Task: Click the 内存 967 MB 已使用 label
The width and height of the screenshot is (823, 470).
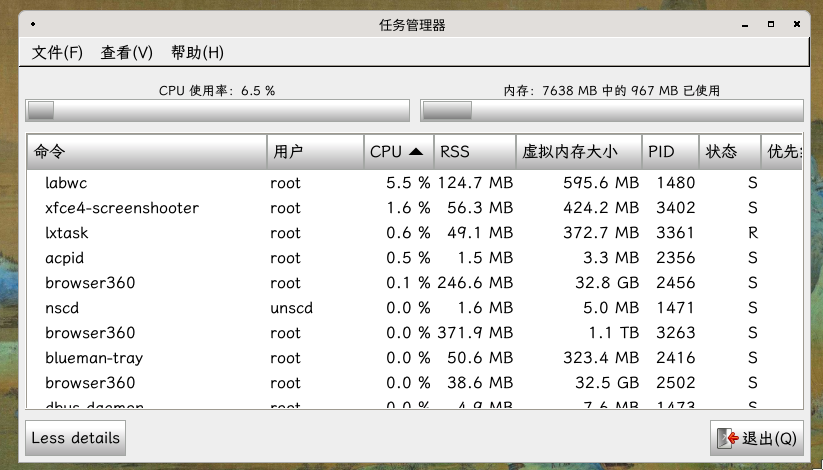Action: pyautogui.click(x=611, y=91)
